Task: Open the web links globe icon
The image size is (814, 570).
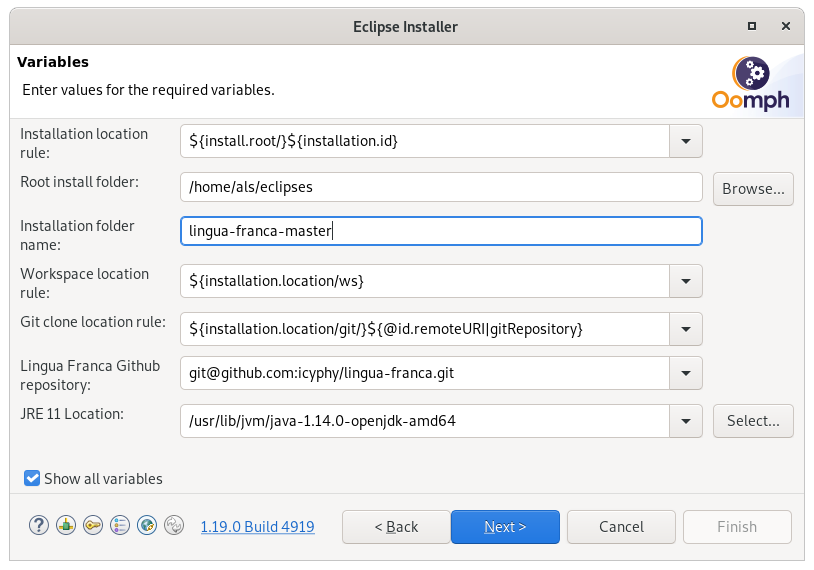Action: coord(147,526)
